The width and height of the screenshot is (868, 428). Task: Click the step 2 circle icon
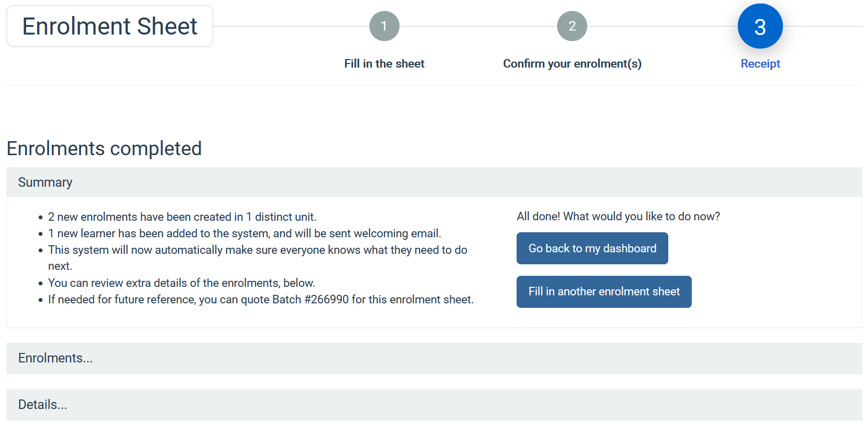point(572,26)
